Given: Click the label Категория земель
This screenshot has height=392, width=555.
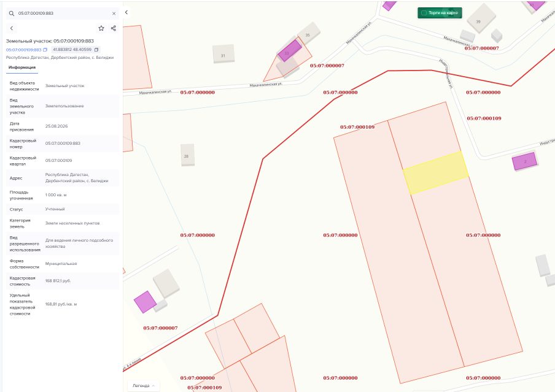Looking at the screenshot, I should point(20,223).
